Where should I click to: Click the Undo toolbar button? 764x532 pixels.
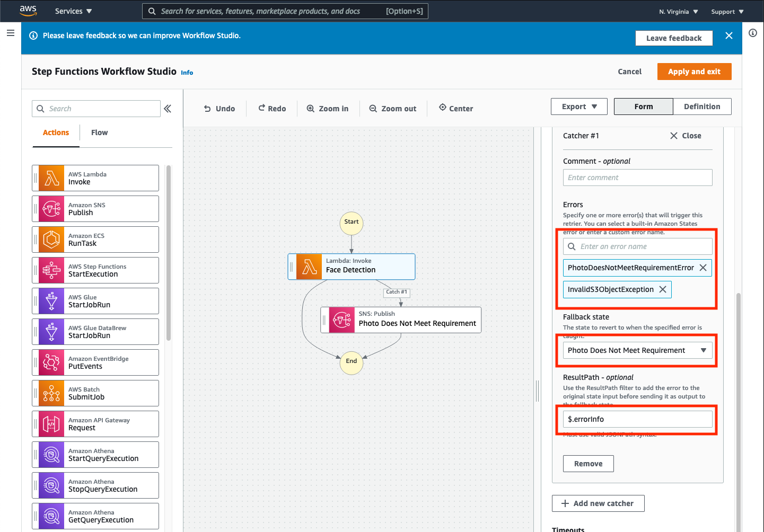[219, 109]
